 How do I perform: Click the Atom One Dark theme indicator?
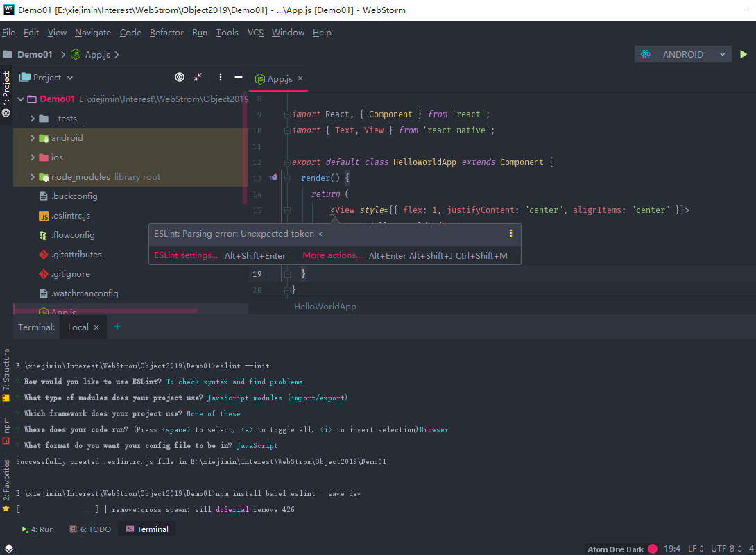(616, 549)
